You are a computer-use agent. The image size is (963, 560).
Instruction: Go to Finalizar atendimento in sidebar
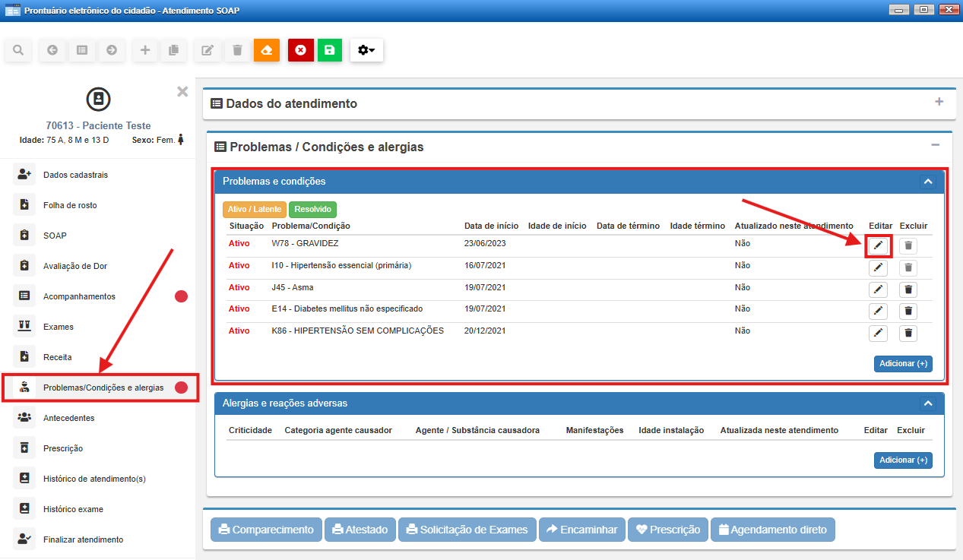[83, 539]
